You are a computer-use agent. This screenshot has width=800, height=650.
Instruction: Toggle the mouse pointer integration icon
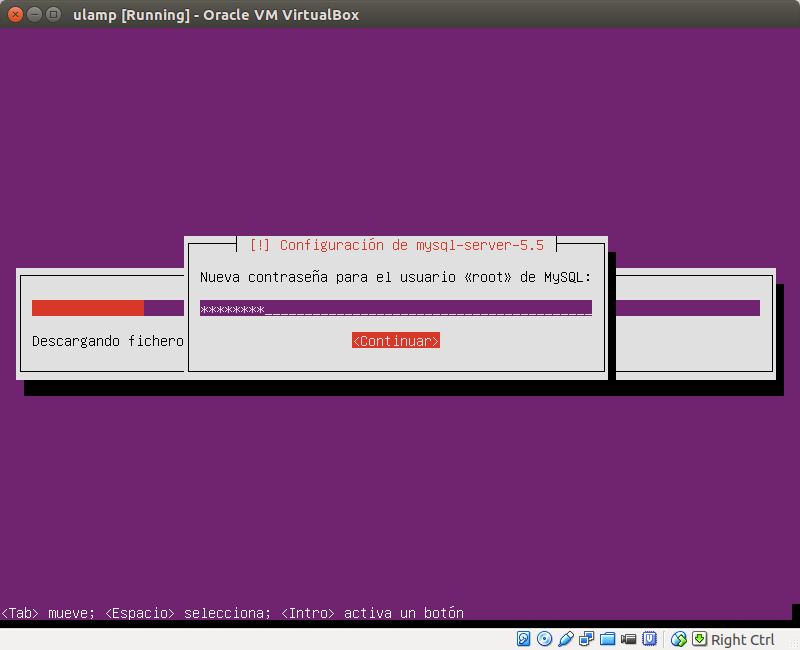point(677,638)
